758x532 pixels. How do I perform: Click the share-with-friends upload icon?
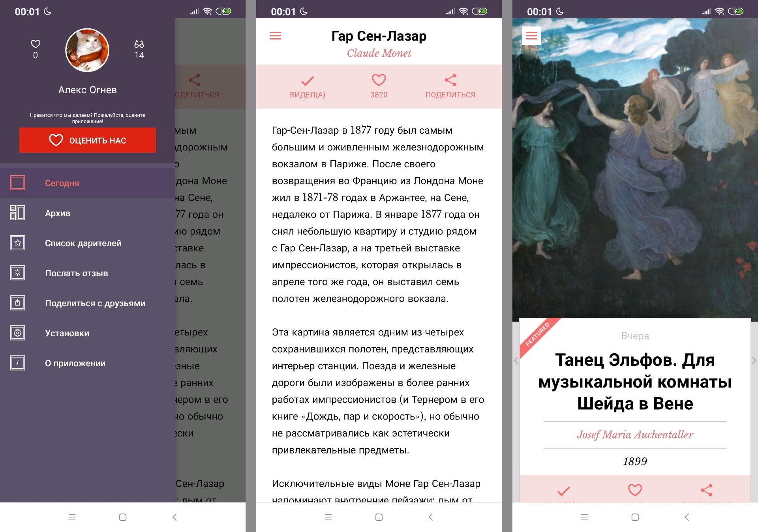click(17, 303)
